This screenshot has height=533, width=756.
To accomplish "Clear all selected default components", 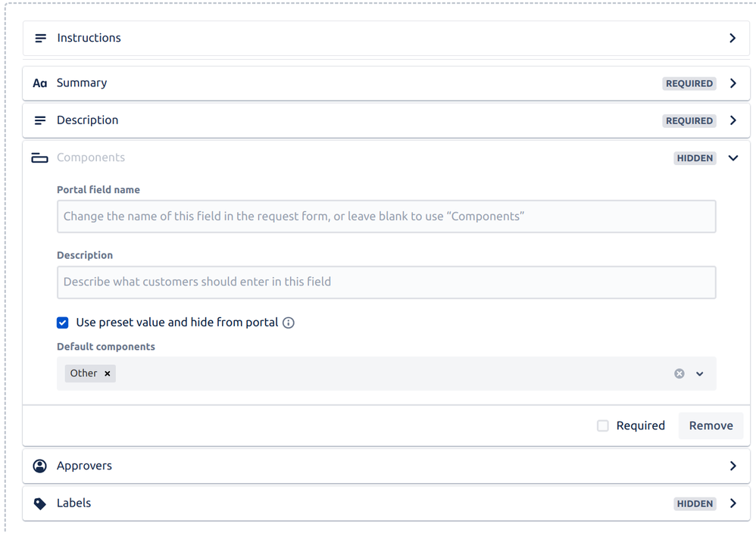I will 679,372.
